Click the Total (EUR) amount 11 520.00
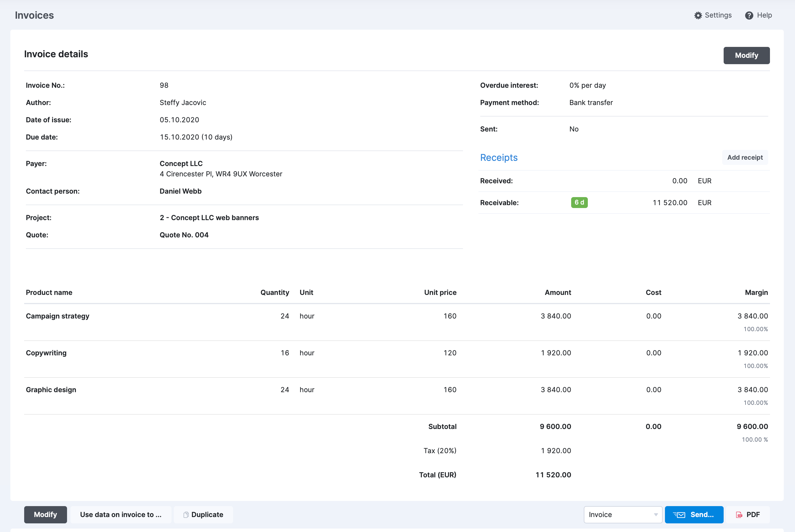Screen dimensions: 795x532 click(x=553, y=475)
